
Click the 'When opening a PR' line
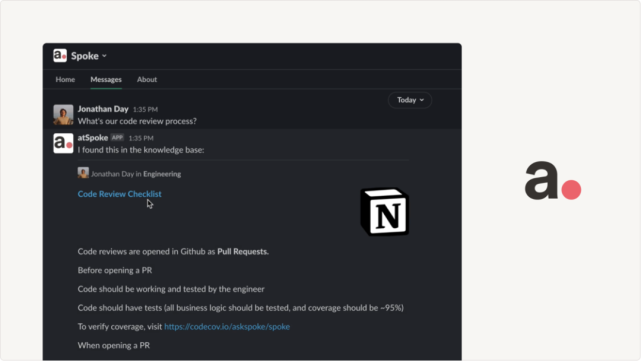coord(114,345)
